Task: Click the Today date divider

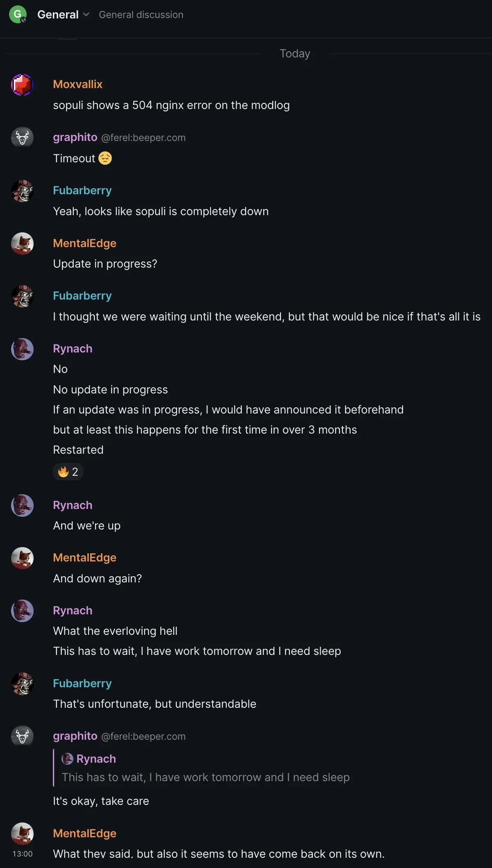Action: pyautogui.click(x=295, y=54)
